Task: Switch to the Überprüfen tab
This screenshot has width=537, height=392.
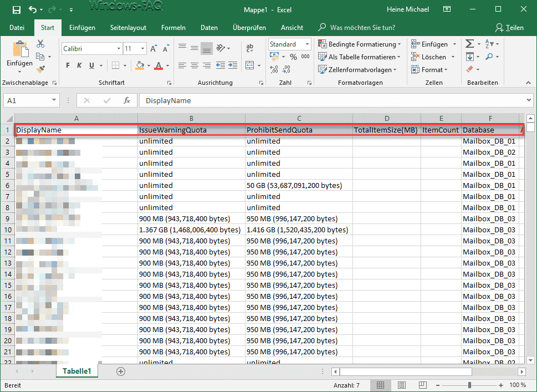Action: tap(249, 28)
